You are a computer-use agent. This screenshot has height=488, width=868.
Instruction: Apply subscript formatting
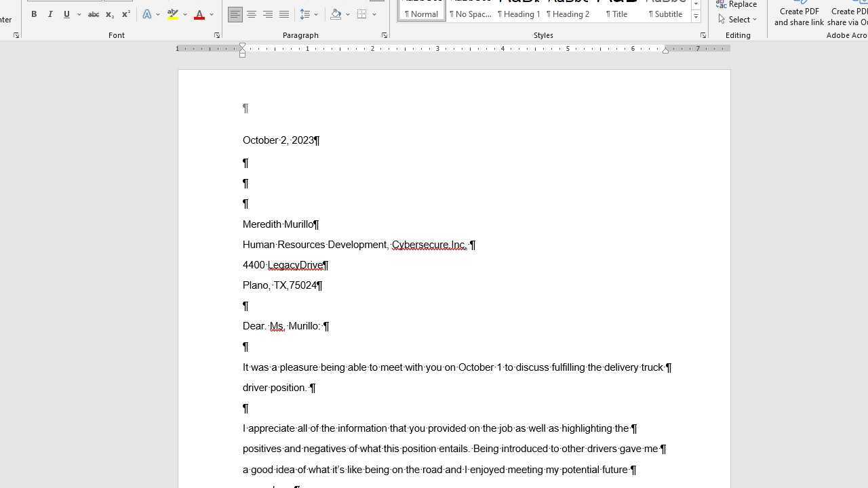[109, 14]
